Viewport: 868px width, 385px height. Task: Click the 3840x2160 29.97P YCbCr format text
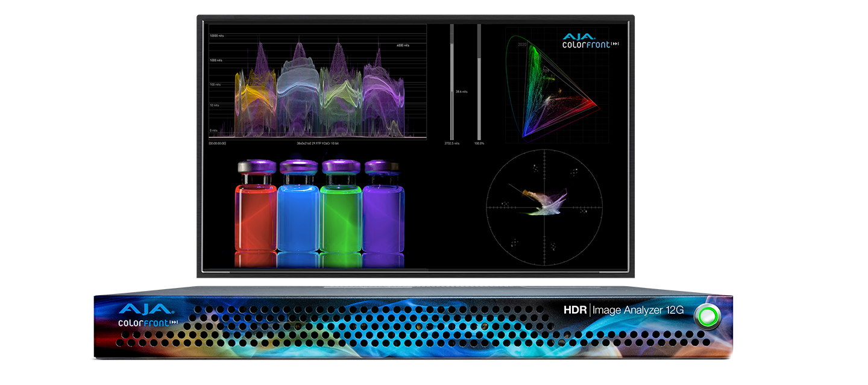[x=318, y=143]
